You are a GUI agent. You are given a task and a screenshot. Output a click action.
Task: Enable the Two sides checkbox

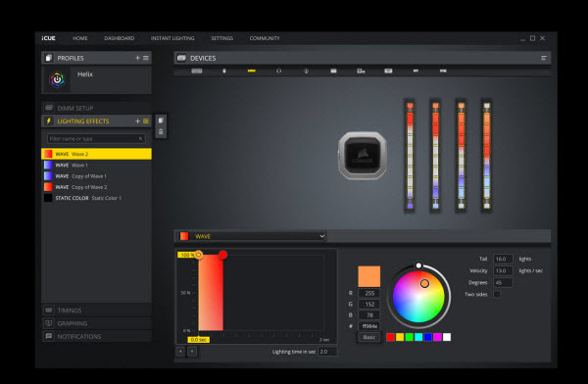coord(497,295)
